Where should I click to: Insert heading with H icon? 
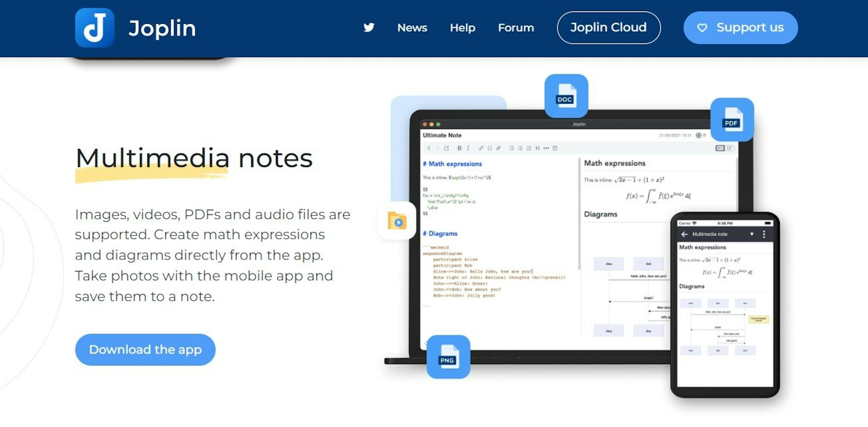(x=538, y=148)
